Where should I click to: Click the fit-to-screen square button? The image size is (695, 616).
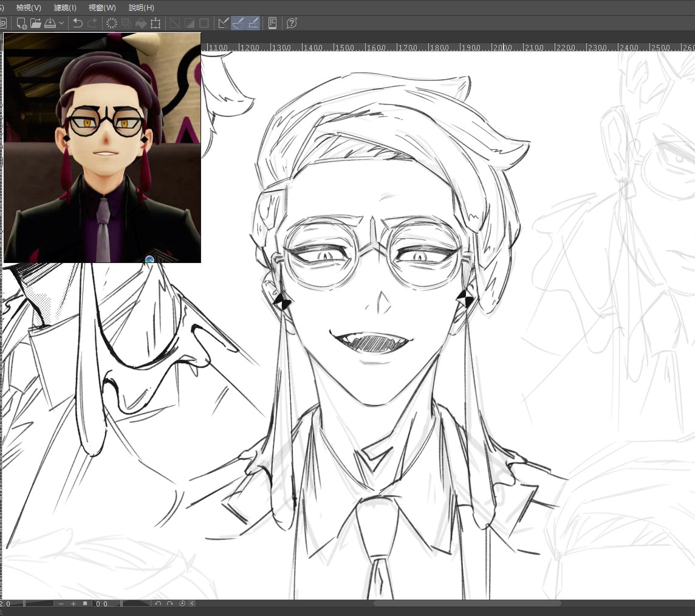click(85, 603)
